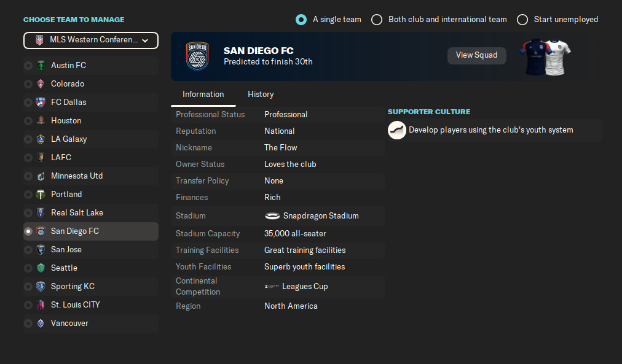
Task: Choose the Real Salt Lake team row
Action: pos(91,213)
